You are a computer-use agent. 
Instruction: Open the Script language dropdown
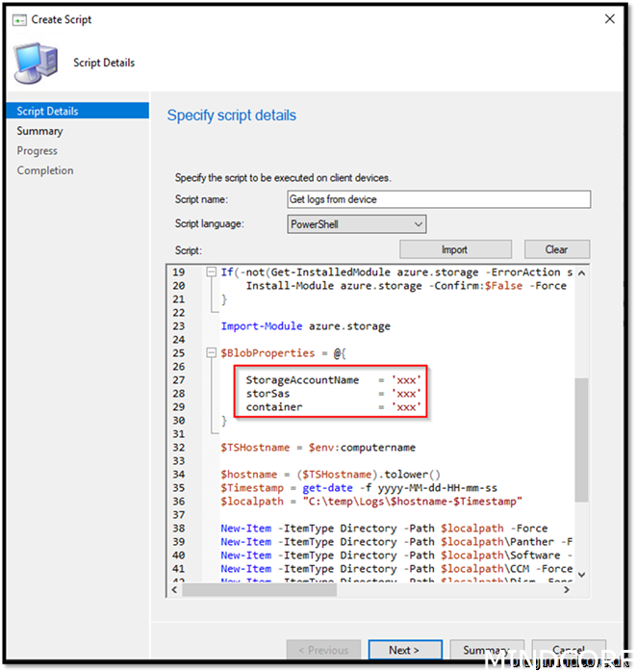tap(356, 223)
